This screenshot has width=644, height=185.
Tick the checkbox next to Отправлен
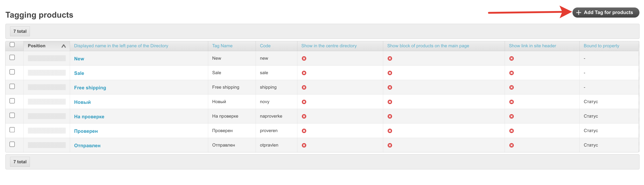[x=12, y=145]
